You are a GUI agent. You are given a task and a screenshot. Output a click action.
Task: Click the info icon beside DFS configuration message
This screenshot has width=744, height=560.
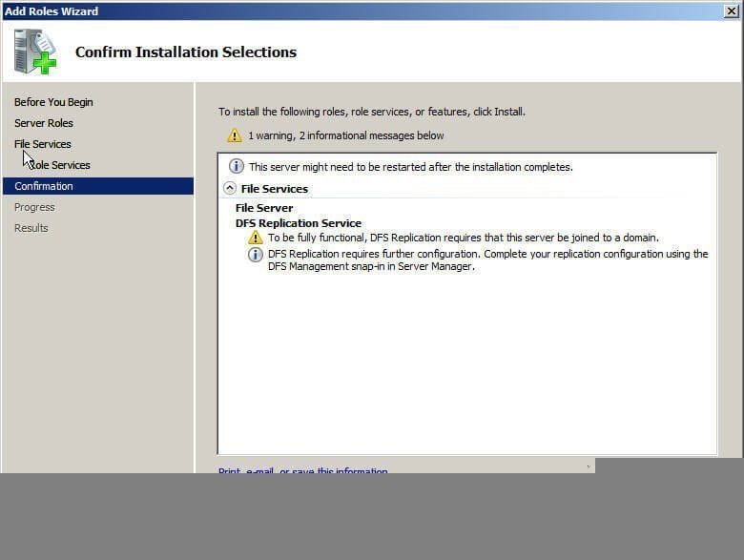(x=256, y=255)
